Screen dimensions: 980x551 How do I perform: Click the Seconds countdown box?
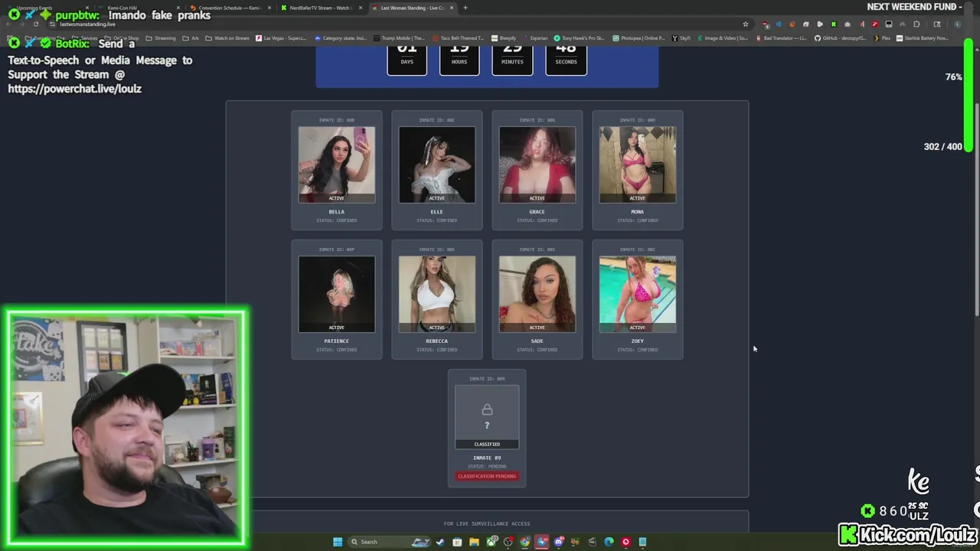click(x=566, y=60)
